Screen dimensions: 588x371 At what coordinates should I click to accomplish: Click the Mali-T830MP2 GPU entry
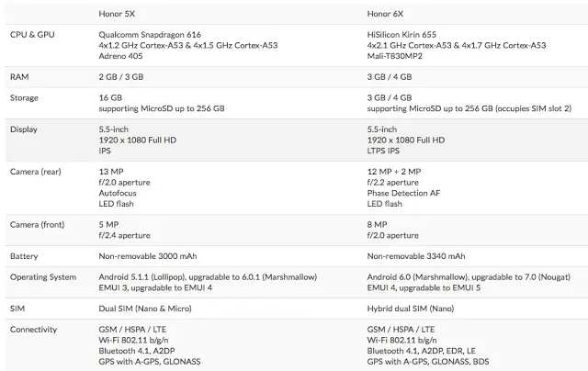398,55
